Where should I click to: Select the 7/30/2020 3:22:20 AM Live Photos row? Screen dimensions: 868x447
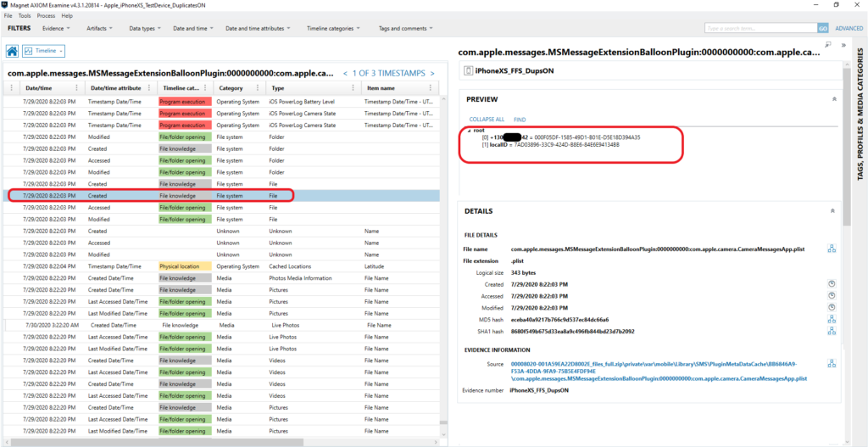click(221, 325)
